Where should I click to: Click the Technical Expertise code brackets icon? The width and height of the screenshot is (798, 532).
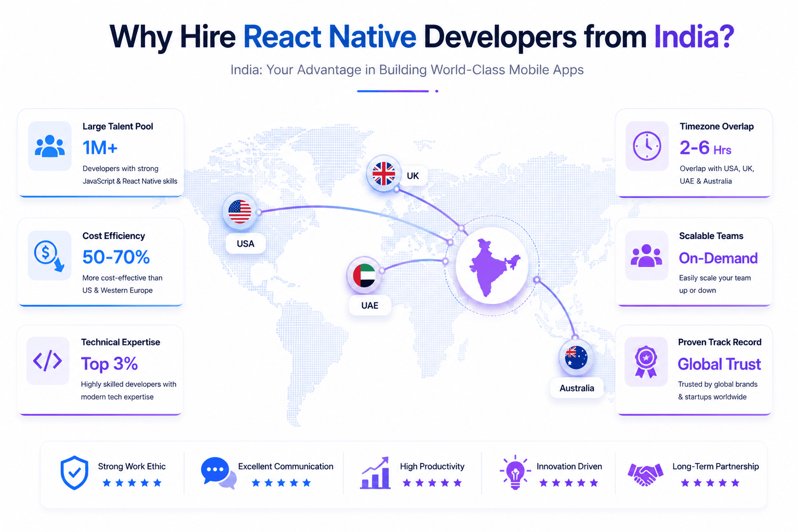[48, 361]
